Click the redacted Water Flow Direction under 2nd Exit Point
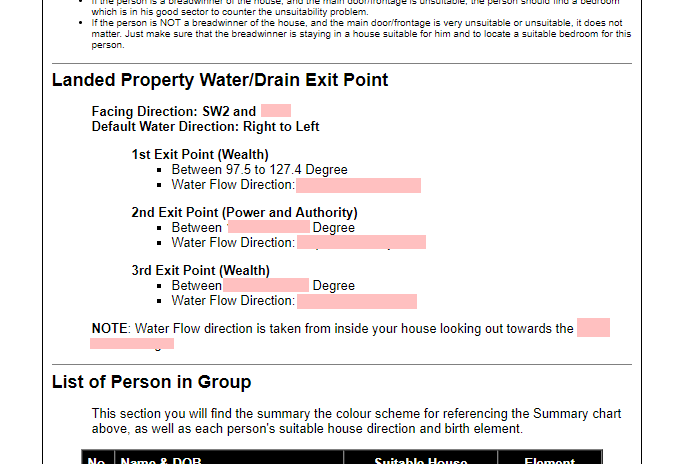The height and width of the screenshot is (464, 678). pos(361,242)
